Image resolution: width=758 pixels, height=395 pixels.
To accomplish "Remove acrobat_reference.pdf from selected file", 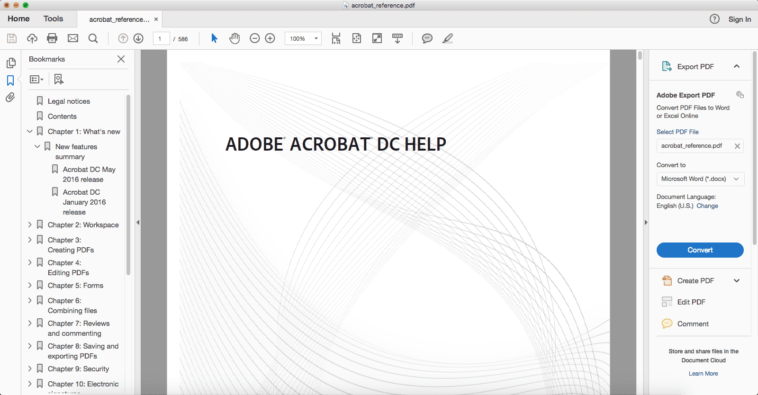I will (x=737, y=146).
